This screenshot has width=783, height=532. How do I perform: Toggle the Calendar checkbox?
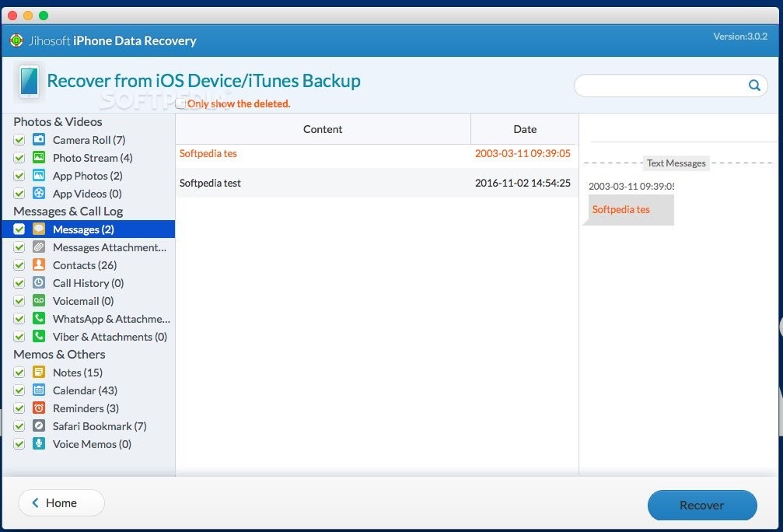(x=19, y=390)
